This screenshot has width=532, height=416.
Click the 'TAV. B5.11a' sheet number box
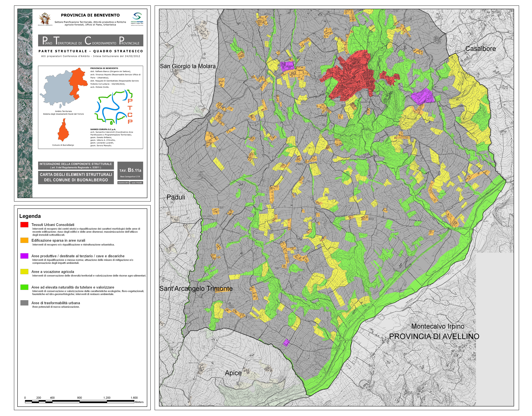[130, 171]
